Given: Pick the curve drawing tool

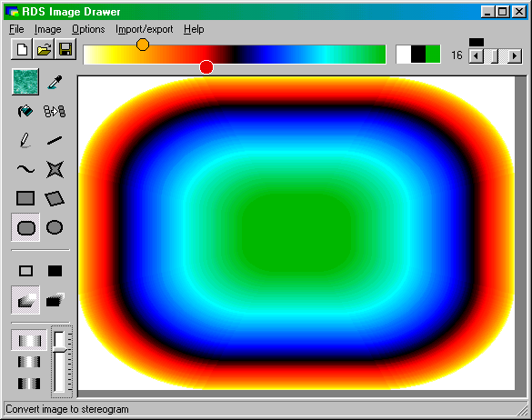Looking at the screenshot, I should (x=25, y=169).
